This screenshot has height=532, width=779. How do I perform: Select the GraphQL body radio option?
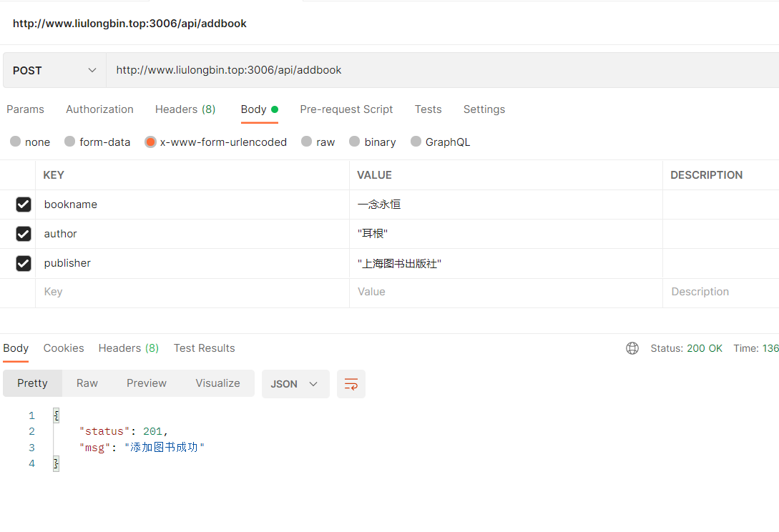tap(416, 142)
